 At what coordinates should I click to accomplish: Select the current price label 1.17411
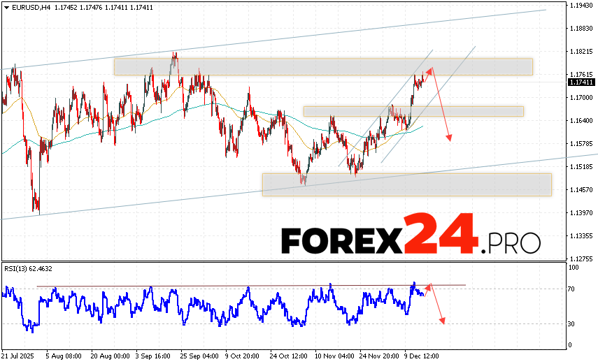pos(582,82)
